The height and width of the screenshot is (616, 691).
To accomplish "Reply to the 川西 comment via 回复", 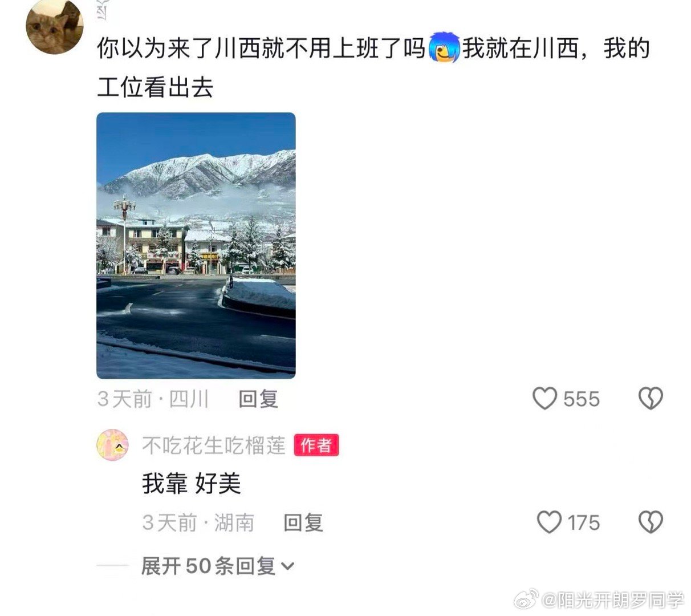I will coord(258,399).
